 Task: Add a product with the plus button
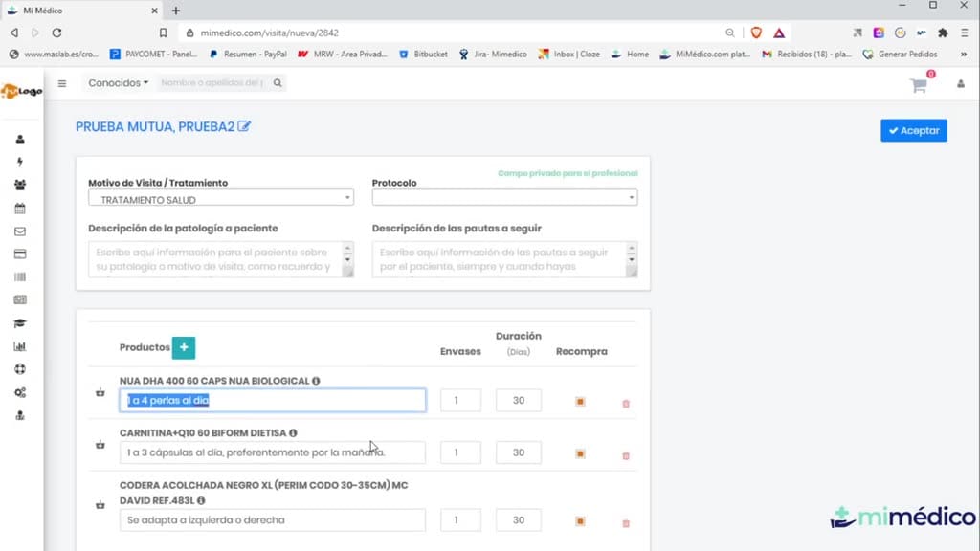click(184, 347)
